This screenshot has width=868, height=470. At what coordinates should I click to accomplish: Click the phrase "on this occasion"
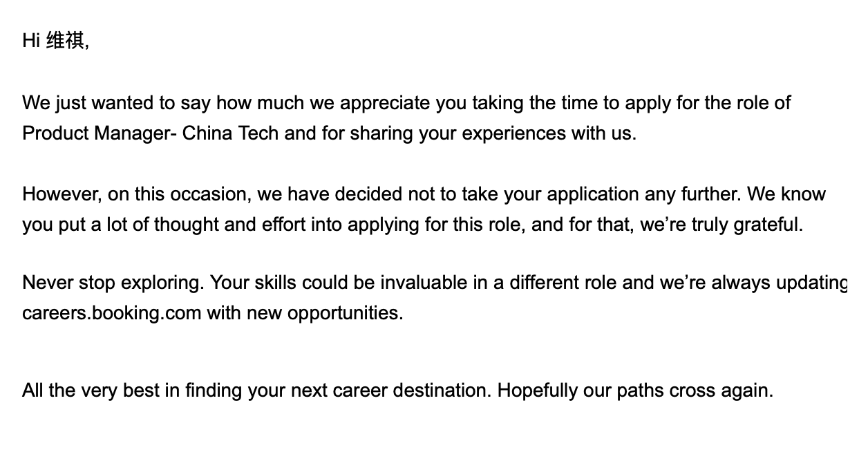tap(178, 194)
